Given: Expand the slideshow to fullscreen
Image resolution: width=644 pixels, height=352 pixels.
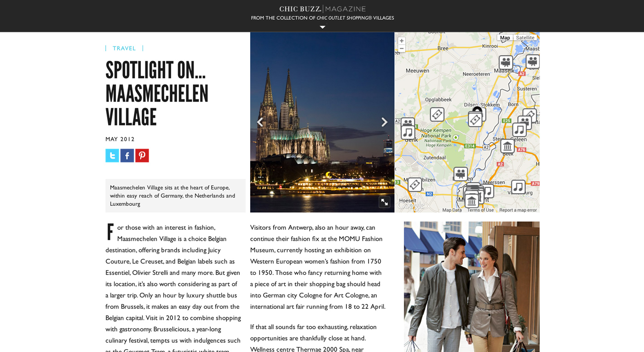Looking at the screenshot, I should [385, 202].
